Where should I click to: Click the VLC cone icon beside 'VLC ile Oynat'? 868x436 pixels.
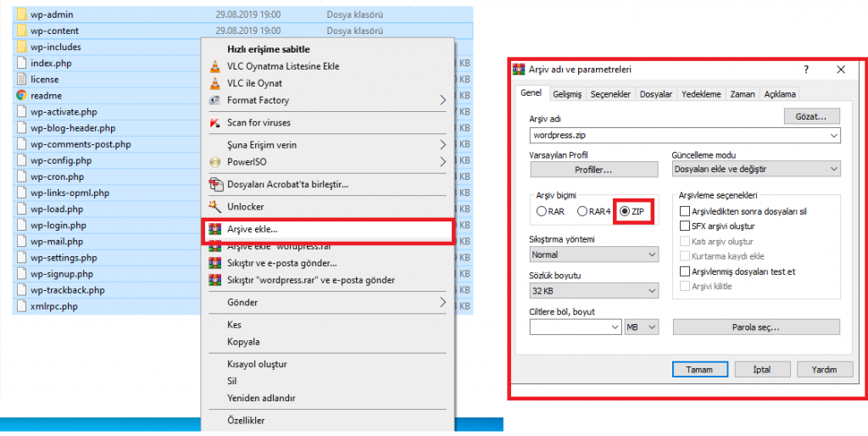(215, 83)
